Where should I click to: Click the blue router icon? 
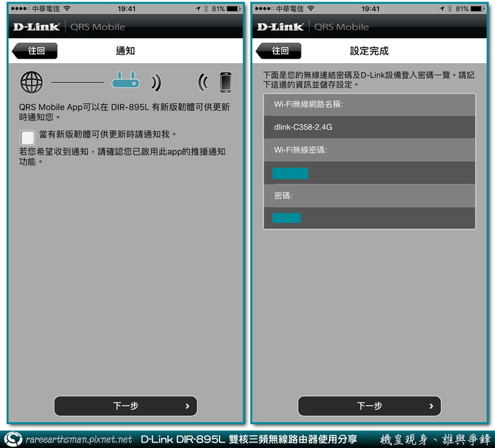126,80
